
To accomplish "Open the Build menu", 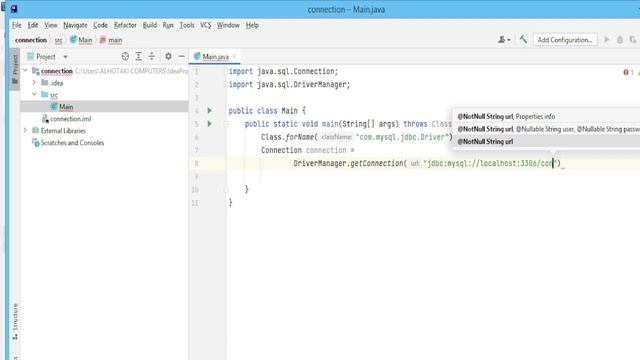I will click(x=149, y=25).
